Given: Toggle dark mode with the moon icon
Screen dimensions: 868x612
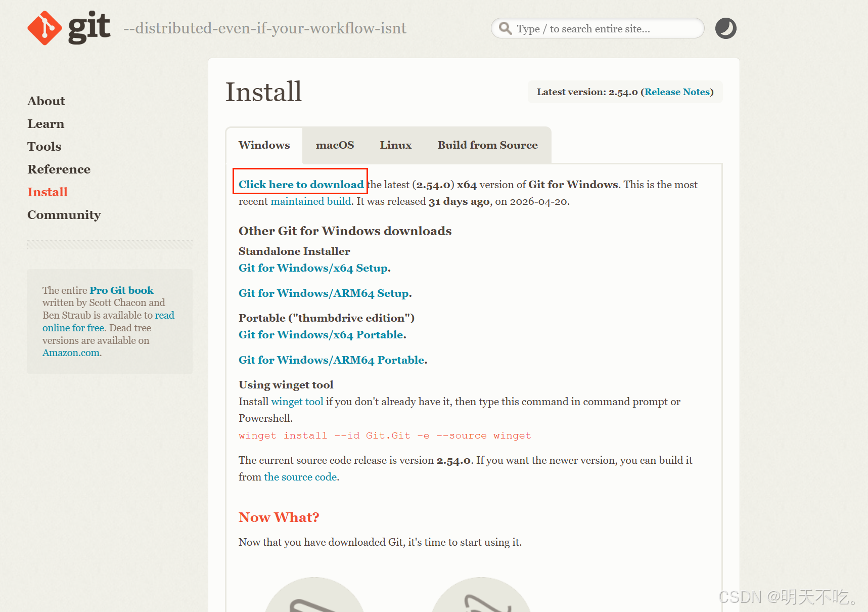Looking at the screenshot, I should click(725, 28).
